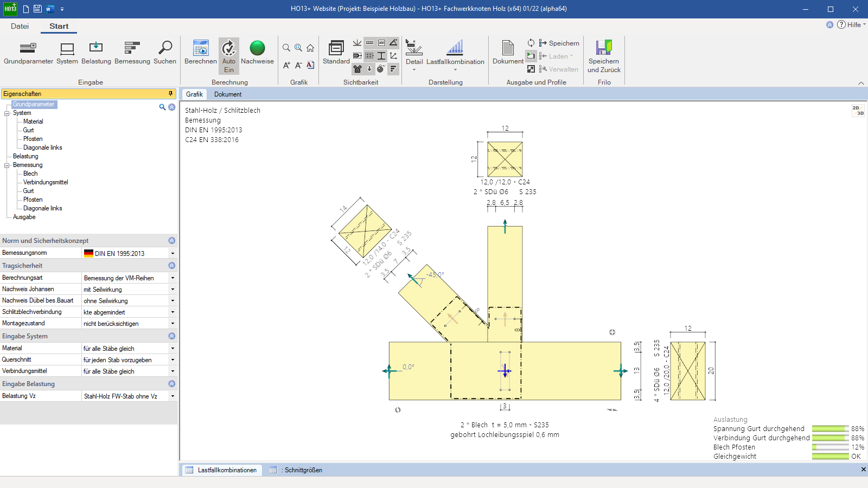Switch the 2D/3D view toggle
Image resolution: width=868 pixels, height=488 pixels.
coord(858,111)
